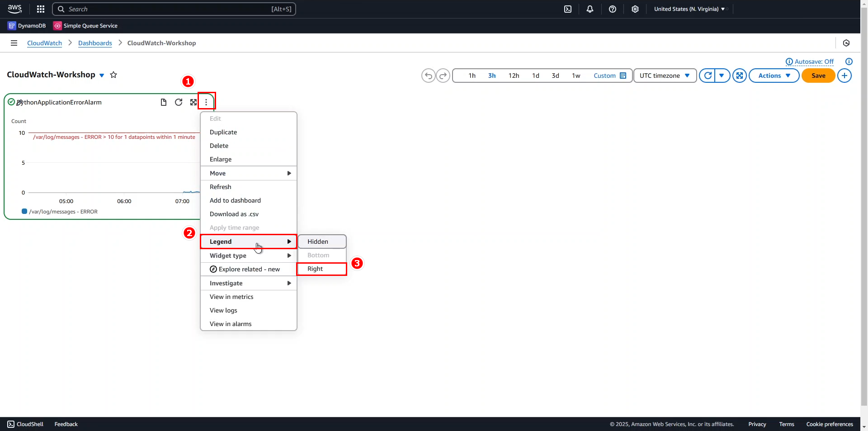Open the region selector United States (N. Virginia)
The width and height of the screenshot is (868, 431).
point(689,9)
